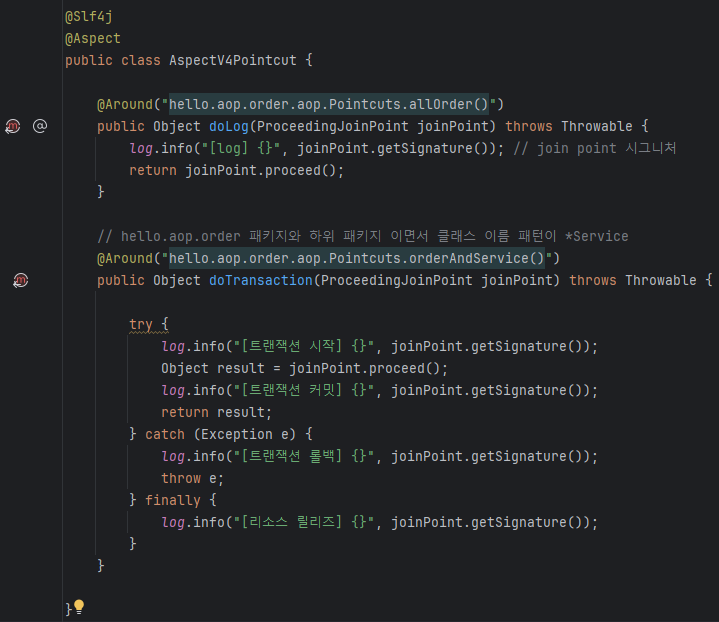Click the 'return result;' statement
The width and height of the screenshot is (719, 622).
point(216,412)
